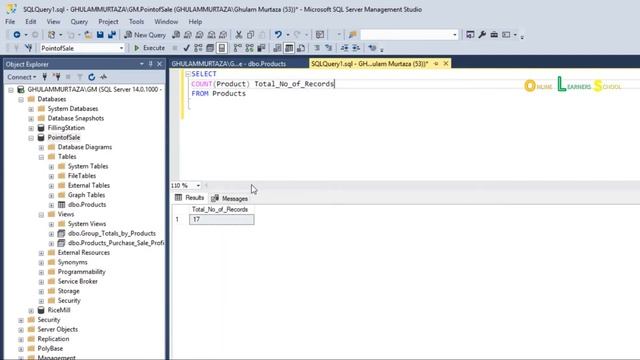Toggle Results to File icon
The image size is (640, 360).
tap(301, 48)
